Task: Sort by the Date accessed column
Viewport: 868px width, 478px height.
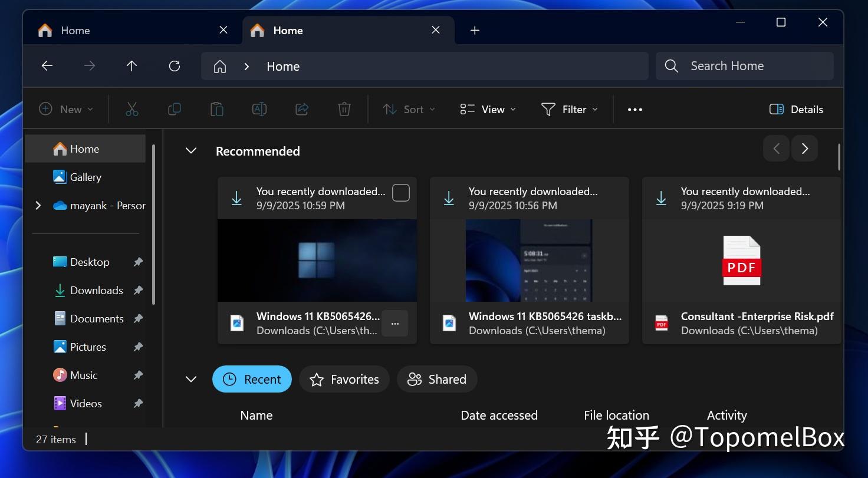Action: [499, 415]
